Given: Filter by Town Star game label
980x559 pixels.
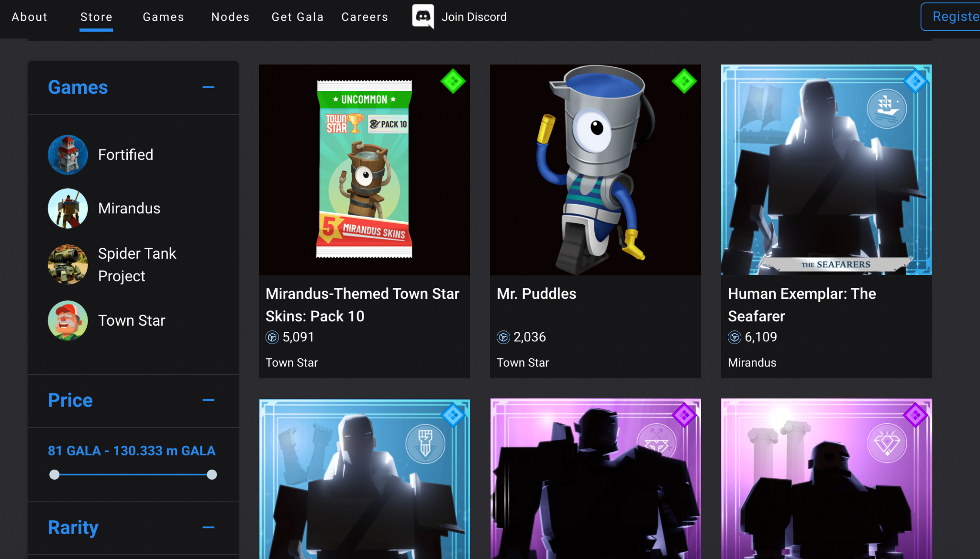Looking at the screenshot, I should point(132,320).
